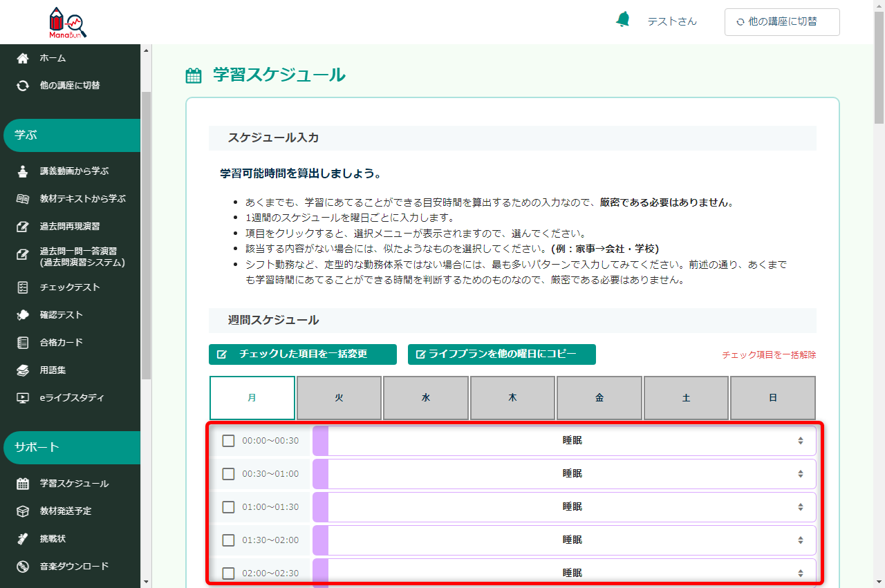Click the home icon in sidebar
Image resolution: width=885 pixels, height=588 pixels.
point(23,58)
